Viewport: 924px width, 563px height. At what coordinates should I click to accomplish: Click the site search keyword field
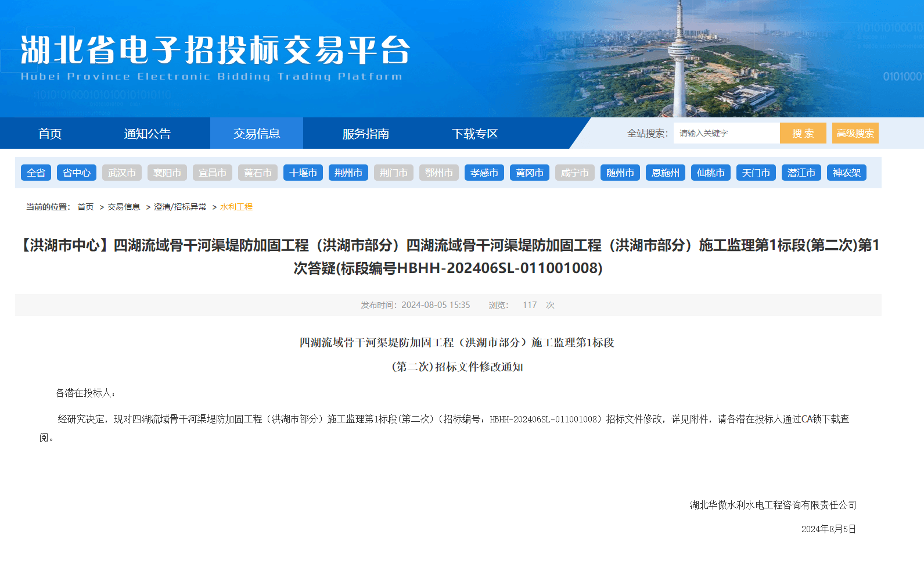coord(726,133)
